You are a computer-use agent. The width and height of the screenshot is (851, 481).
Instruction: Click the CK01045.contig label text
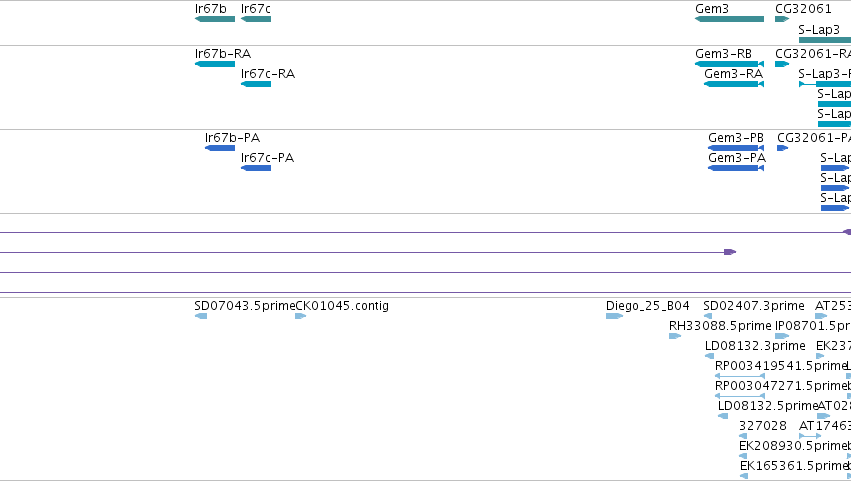[342, 306]
